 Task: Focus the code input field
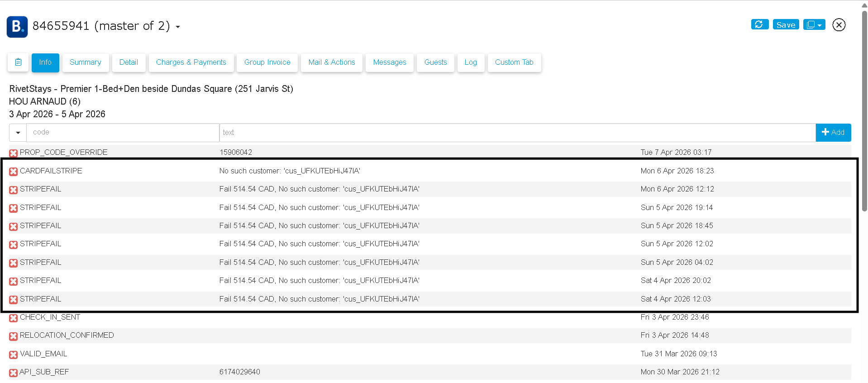123,133
